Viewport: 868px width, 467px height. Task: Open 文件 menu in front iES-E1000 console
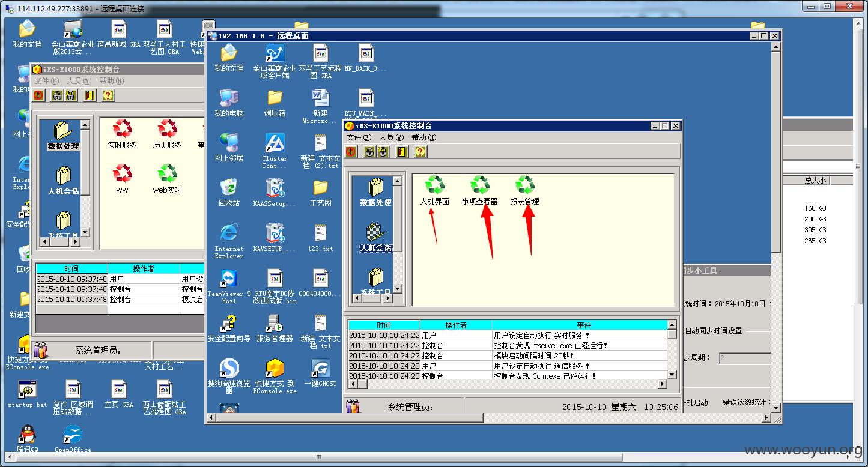[359, 137]
